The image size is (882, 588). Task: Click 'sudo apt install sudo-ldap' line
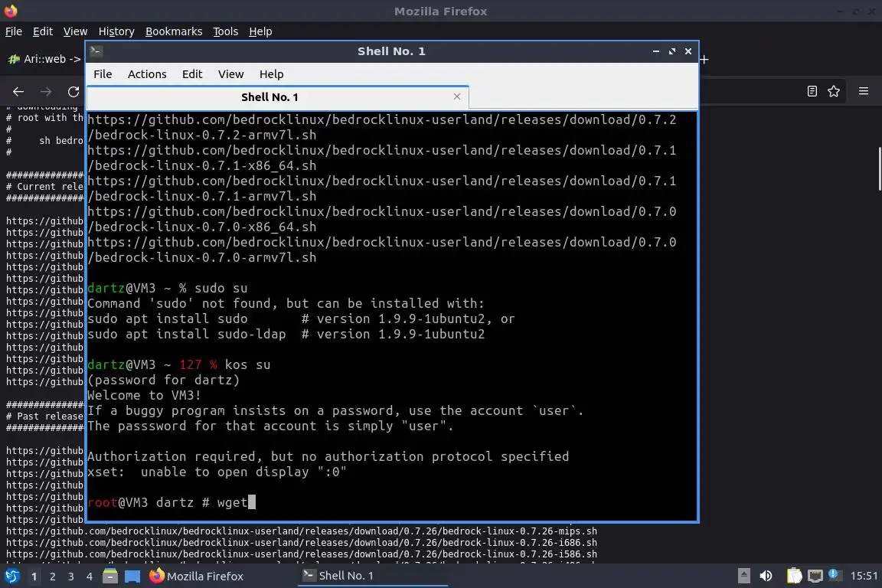(286, 335)
